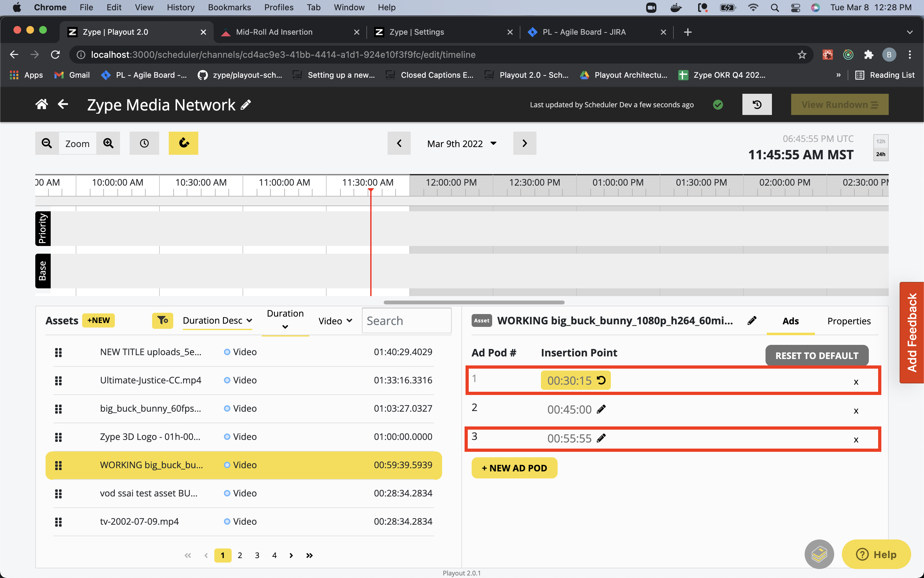The image size is (924, 578).
Task: Open Chrome extensions puzzle icon
Action: 868,55
